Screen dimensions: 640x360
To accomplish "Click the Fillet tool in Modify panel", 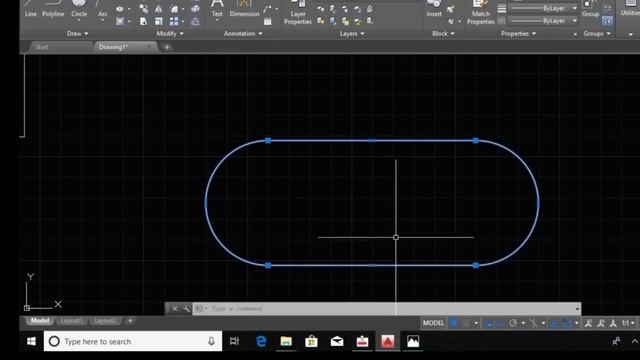I will coord(174,9).
